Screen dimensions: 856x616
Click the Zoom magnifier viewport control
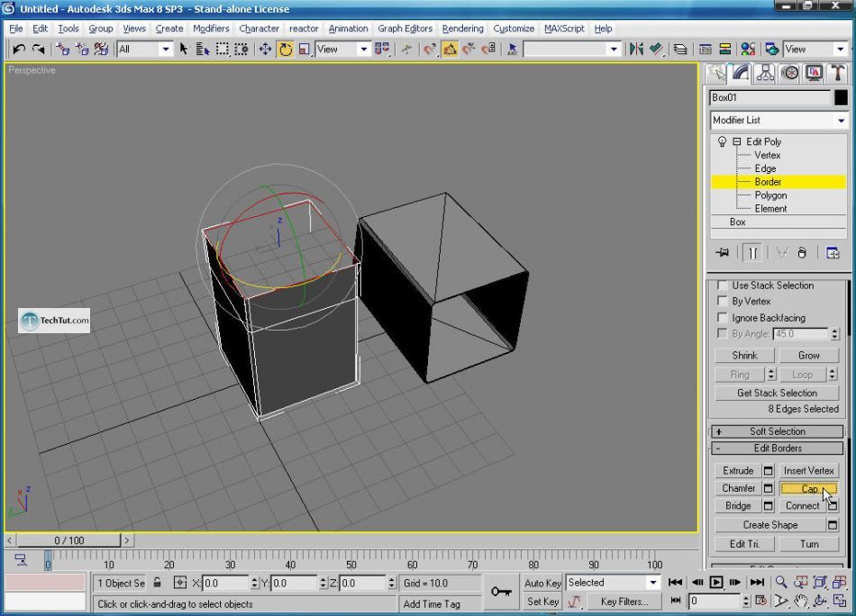(781, 582)
